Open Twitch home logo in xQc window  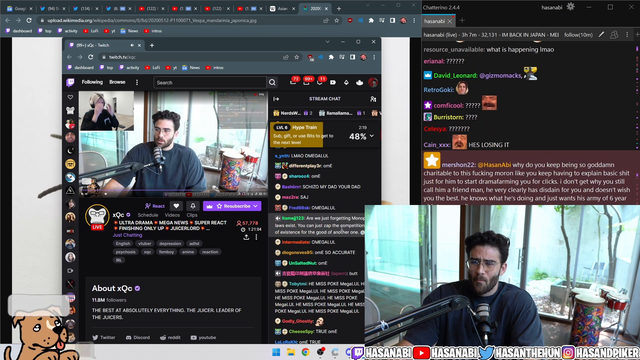pyautogui.click(x=70, y=82)
